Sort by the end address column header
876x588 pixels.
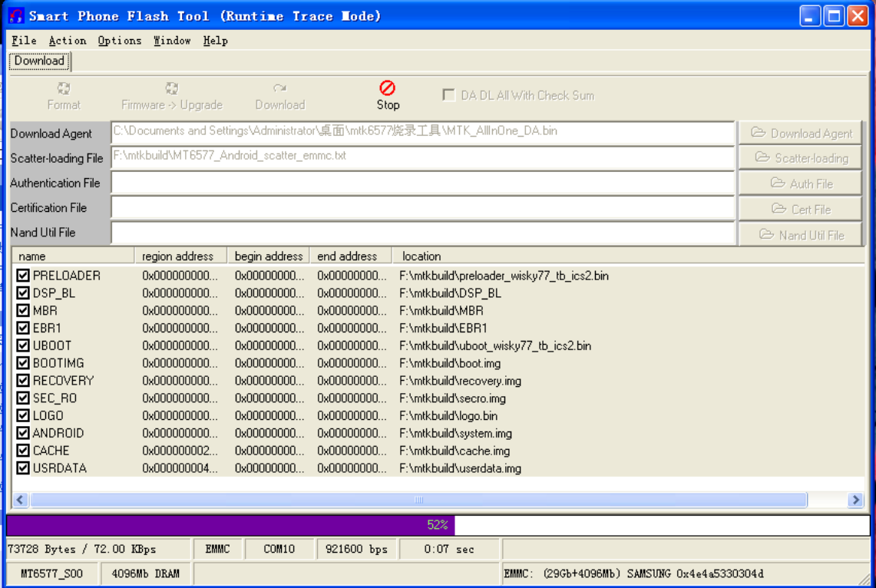click(350, 256)
